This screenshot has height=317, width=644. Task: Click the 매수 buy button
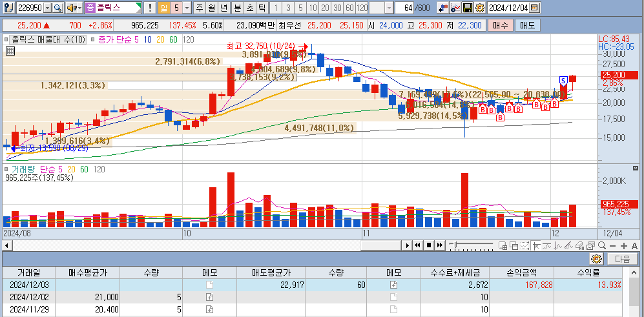(x=500, y=25)
